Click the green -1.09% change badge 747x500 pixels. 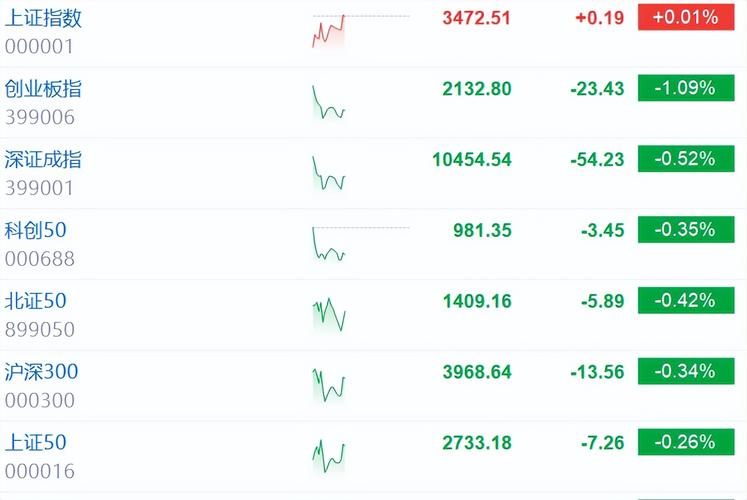point(685,89)
